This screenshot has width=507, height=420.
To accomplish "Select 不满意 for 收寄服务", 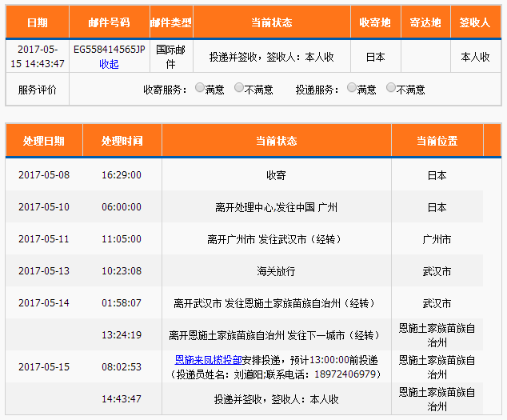I will (x=239, y=87).
